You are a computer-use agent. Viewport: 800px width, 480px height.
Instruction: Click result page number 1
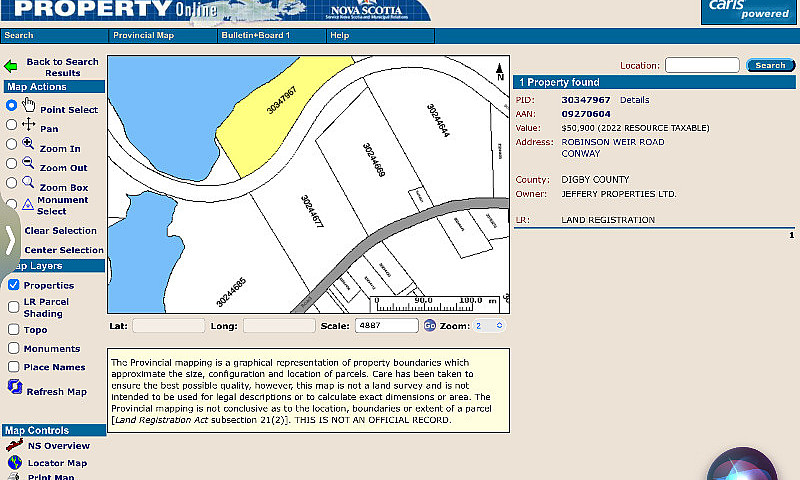click(791, 235)
